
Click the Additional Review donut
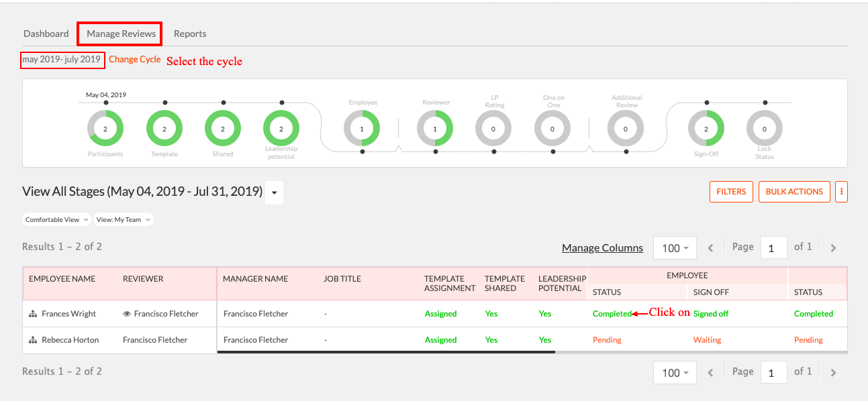click(626, 128)
